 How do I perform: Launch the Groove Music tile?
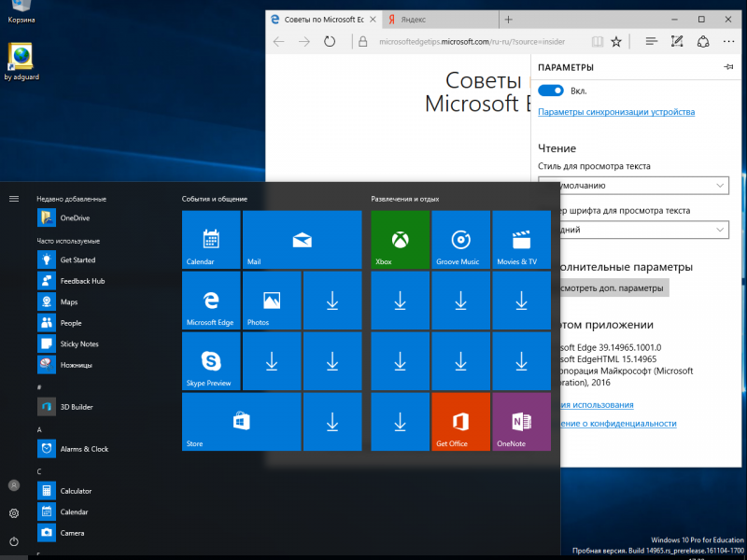460,240
